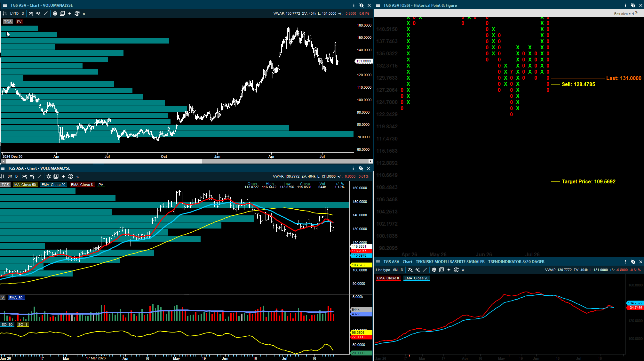The height and width of the screenshot is (361, 644).
Task: Edit the Box size value field
Action: (633, 14)
